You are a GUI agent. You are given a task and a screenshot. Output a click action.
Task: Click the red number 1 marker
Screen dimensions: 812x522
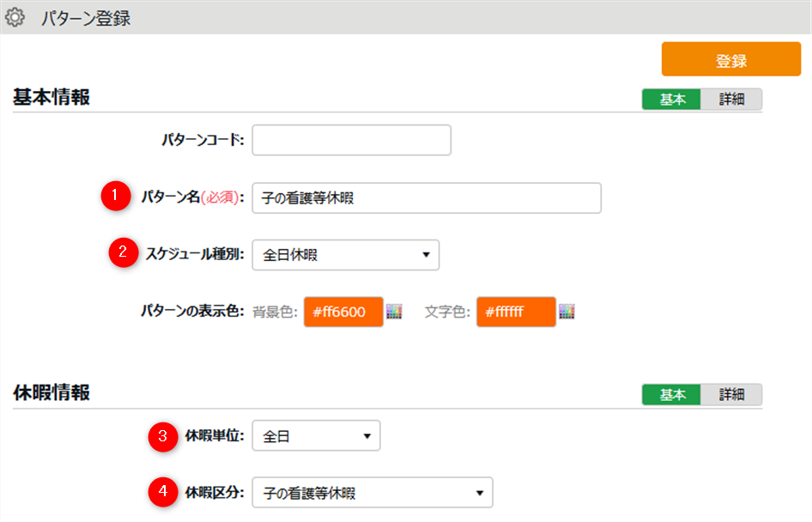(115, 197)
